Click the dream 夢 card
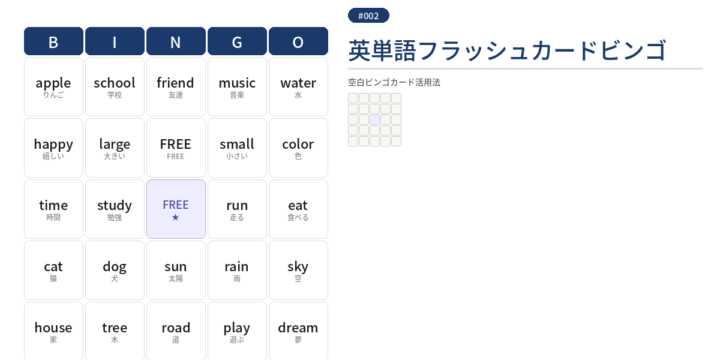 pos(298,331)
